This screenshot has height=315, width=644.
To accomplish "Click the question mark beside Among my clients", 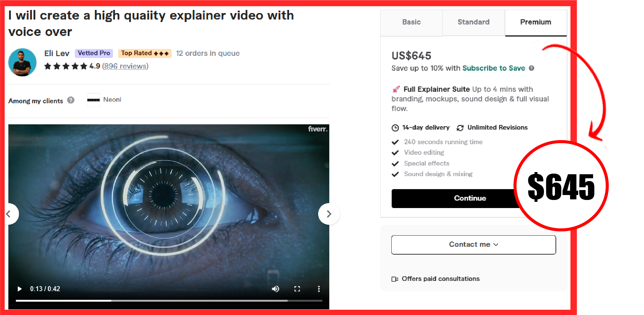I will coord(71,100).
